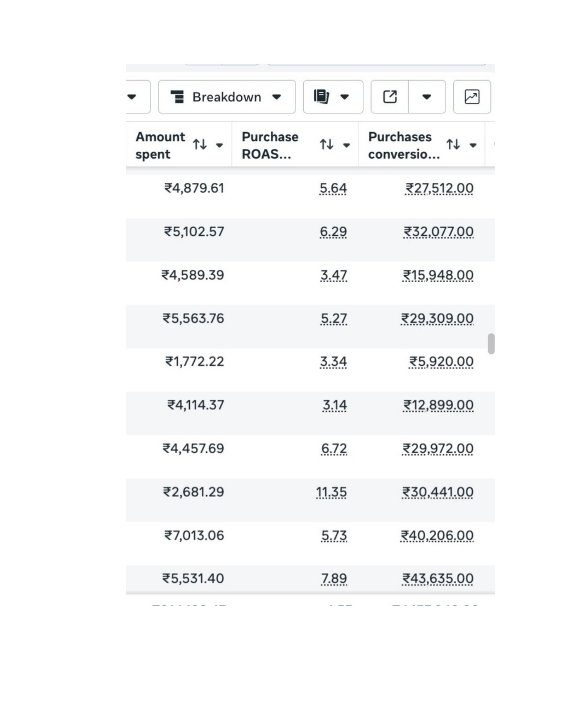The width and height of the screenshot is (582, 728).
Task: Open the partially visible left dropdown arrow
Action: point(132,97)
